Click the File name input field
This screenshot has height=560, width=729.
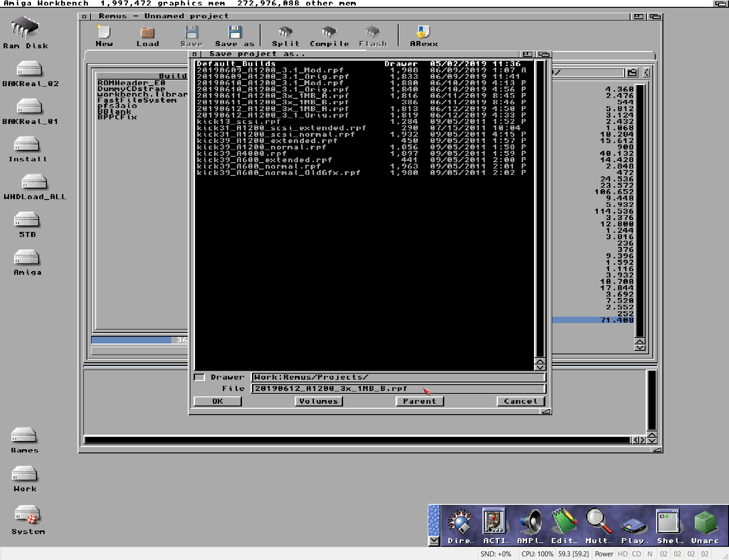[398, 389]
